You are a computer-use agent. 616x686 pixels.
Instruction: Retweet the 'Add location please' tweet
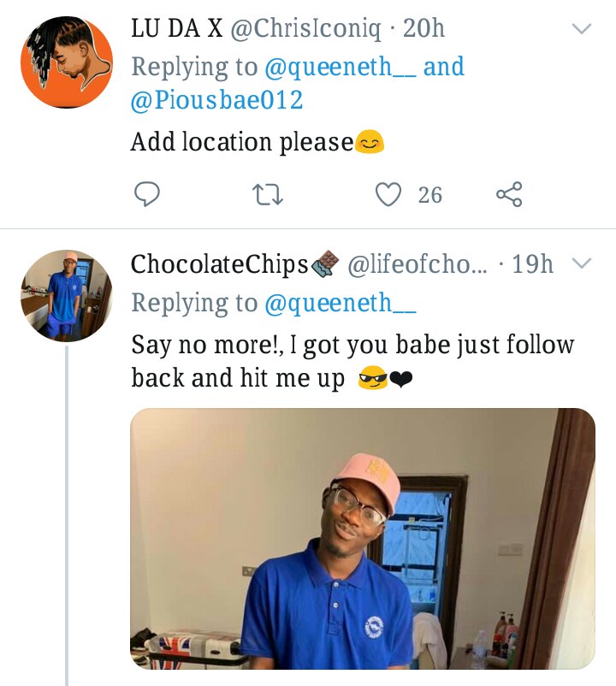click(x=269, y=195)
